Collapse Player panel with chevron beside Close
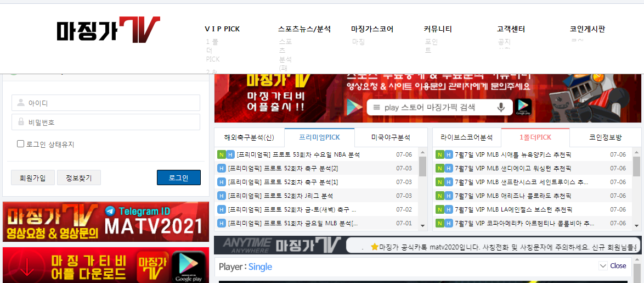This screenshot has height=283, width=644. (x=603, y=266)
